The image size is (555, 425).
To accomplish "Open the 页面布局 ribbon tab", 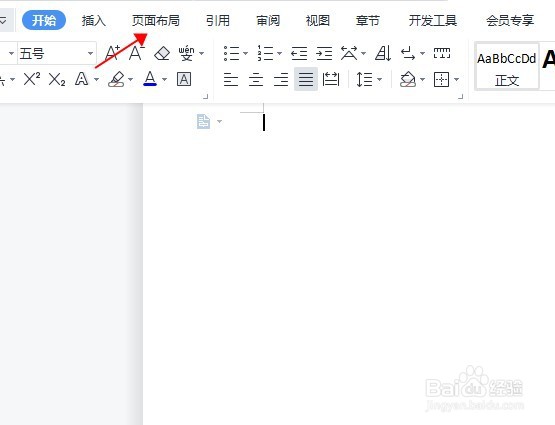I will [156, 21].
